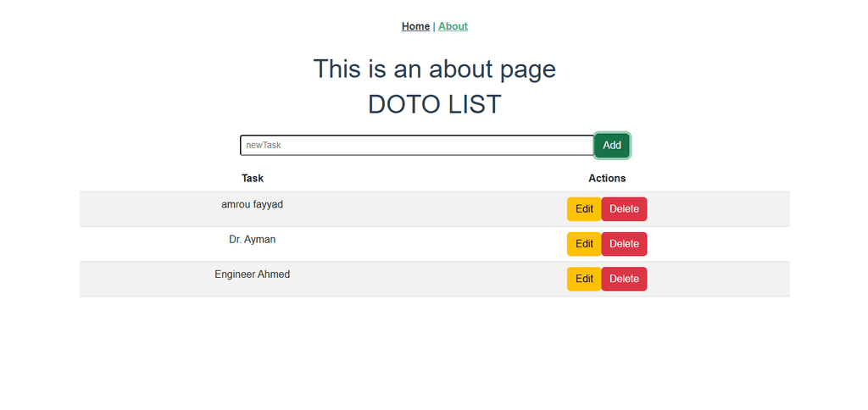Select the Dr. Ayman task text
Image resolution: width=868 pixels, height=410 pixels.
pyautogui.click(x=253, y=240)
